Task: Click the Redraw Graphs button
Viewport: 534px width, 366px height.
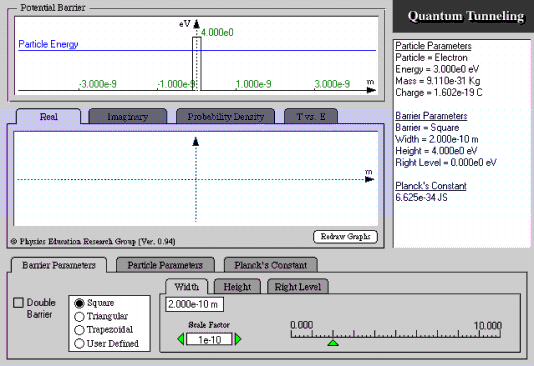Action: pos(345,237)
